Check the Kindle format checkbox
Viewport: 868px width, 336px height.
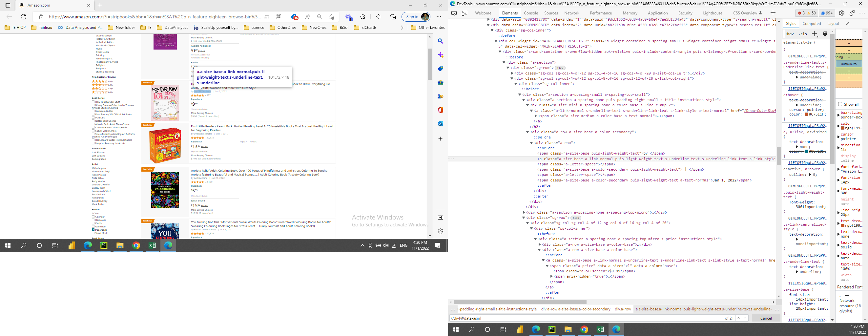(x=93, y=223)
